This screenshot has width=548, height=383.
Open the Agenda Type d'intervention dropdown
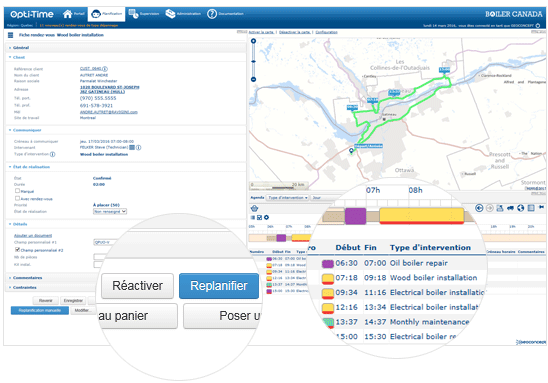[x=287, y=198]
